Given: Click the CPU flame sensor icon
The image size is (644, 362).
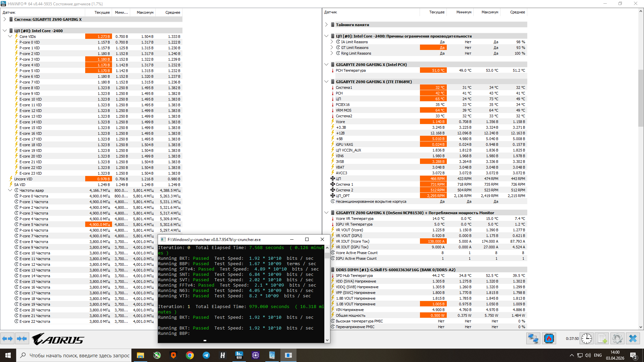Looking at the screenshot, I should tap(549, 339).
